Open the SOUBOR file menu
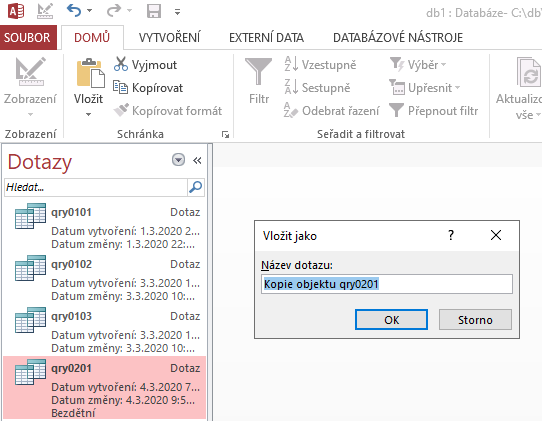Screen dimensions: 542x421 tap(27, 38)
